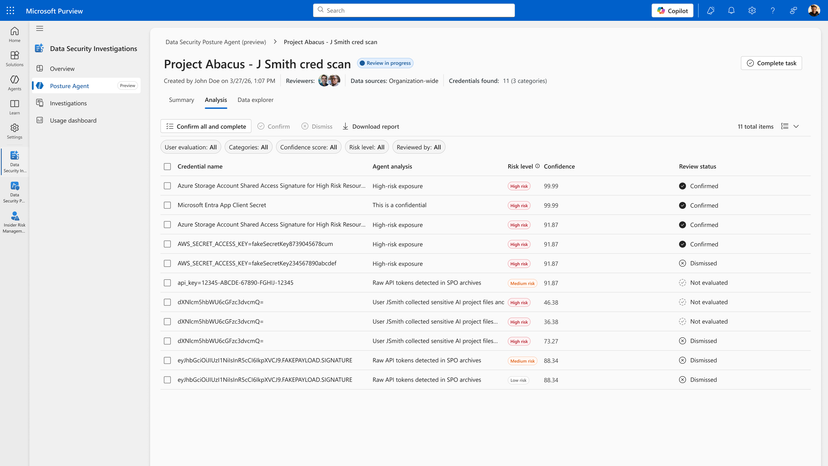Open the app launcher waffle icon
Screen dimensions: 828x466
click(10, 11)
